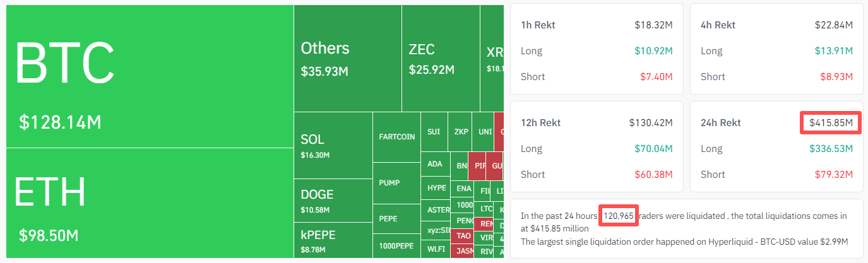Click the BTC tile in the heatmap
This screenshot has height=263, width=868.
[150, 76]
